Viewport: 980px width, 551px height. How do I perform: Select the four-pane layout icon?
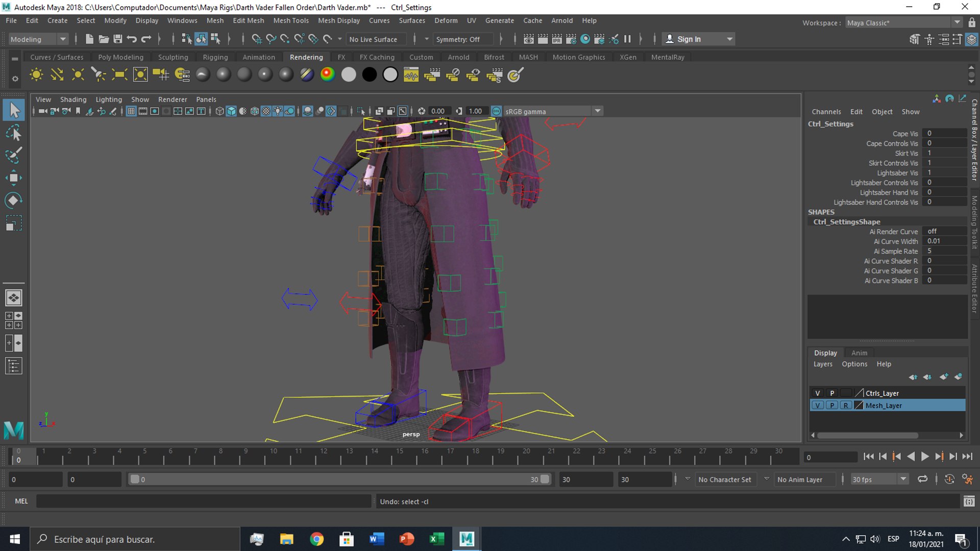coord(14,320)
